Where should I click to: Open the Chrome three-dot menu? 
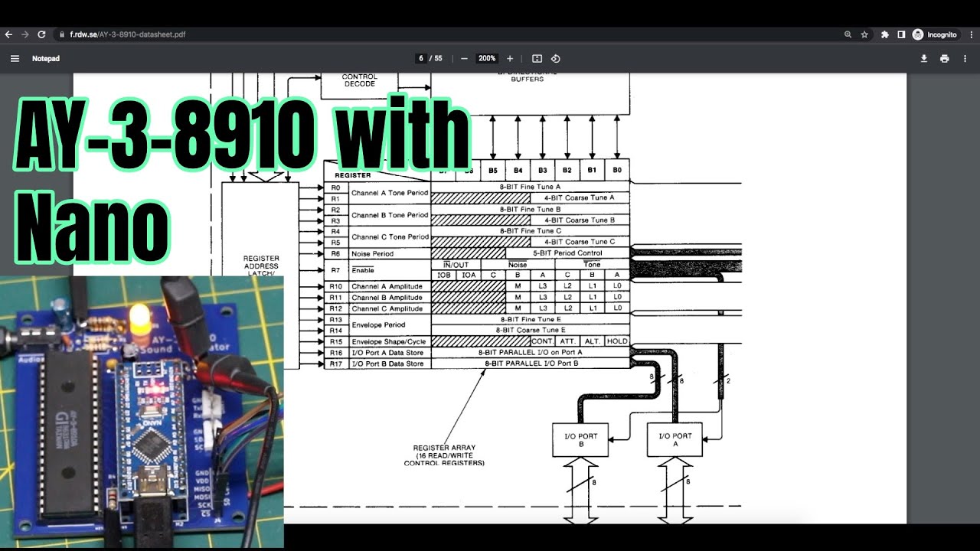(970, 34)
